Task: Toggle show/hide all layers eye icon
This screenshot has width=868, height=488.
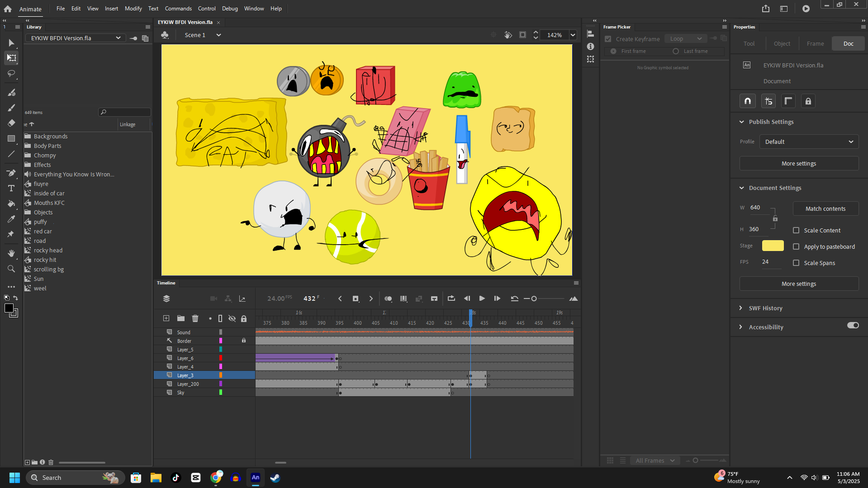Action: click(232, 318)
